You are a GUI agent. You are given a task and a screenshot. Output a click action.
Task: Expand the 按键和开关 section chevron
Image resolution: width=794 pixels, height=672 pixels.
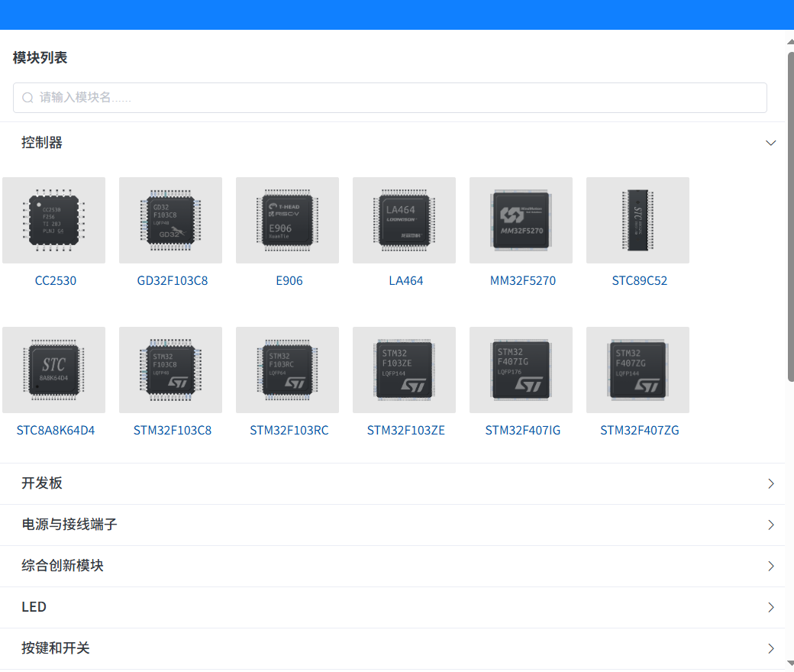point(770,648)
